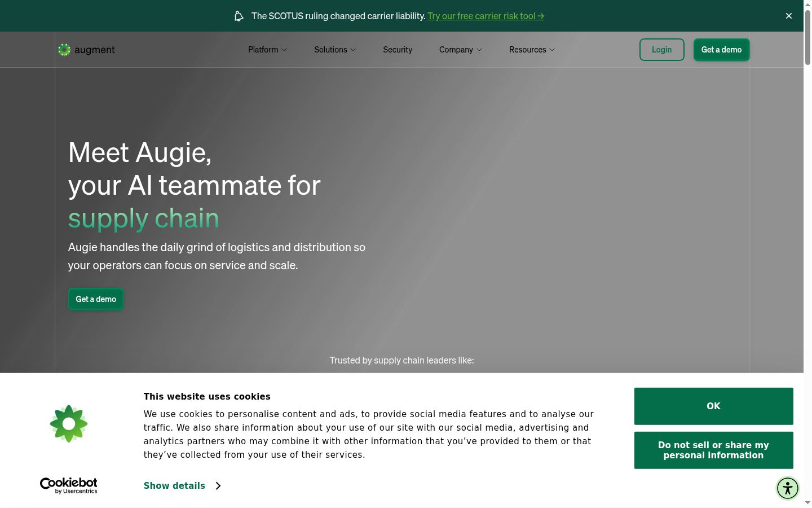Click the green Cookiebot flower logo
Screen dimensions: 812x508
69,423
